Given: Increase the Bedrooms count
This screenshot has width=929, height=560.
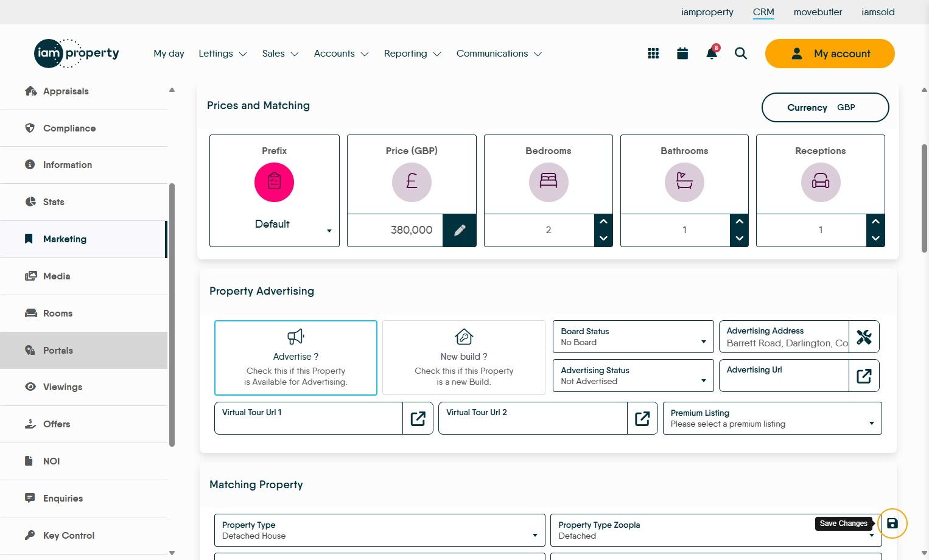Looking at the screenshot, I should [603, 222].
